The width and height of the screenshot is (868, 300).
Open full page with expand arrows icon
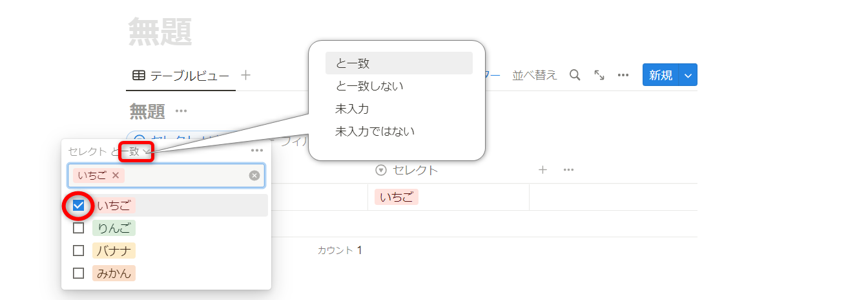(x=599, y=75)
